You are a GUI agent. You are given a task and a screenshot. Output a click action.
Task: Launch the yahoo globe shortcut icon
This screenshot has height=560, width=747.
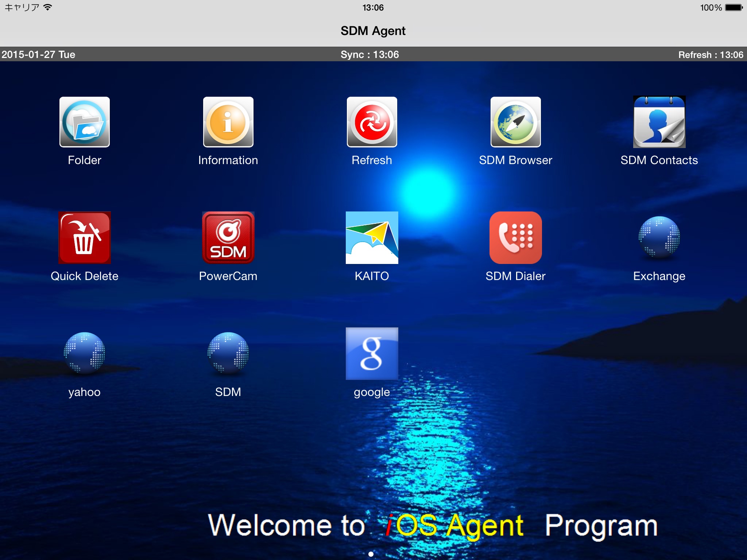(85, 353)
